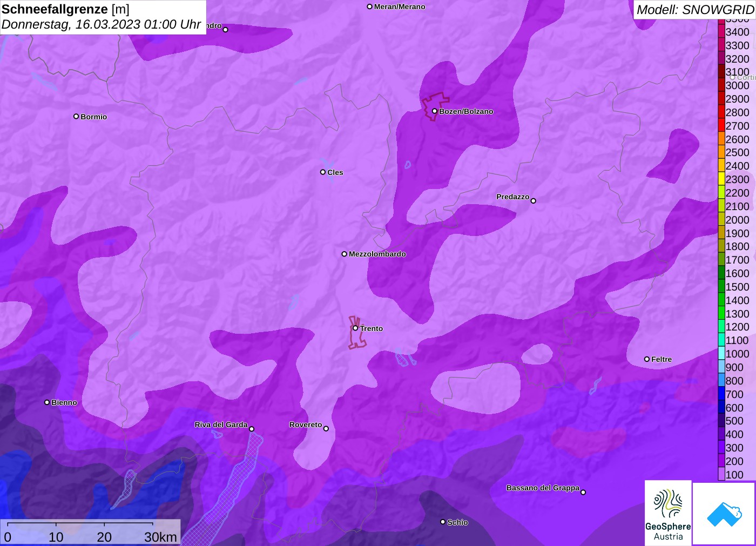Click the 1500 m green legend swatch
756x546 pixels.
[x=721, y=287]
